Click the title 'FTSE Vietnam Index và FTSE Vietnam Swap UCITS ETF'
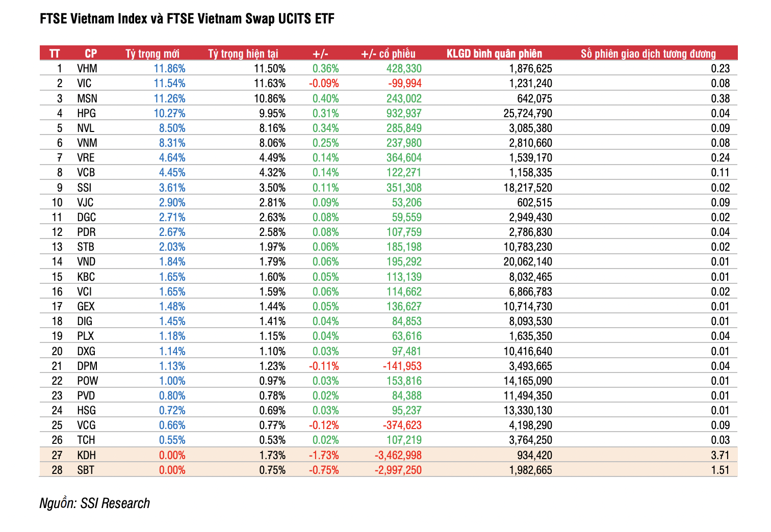The width and height of the screenshot is (771, 532). point(187,19)
